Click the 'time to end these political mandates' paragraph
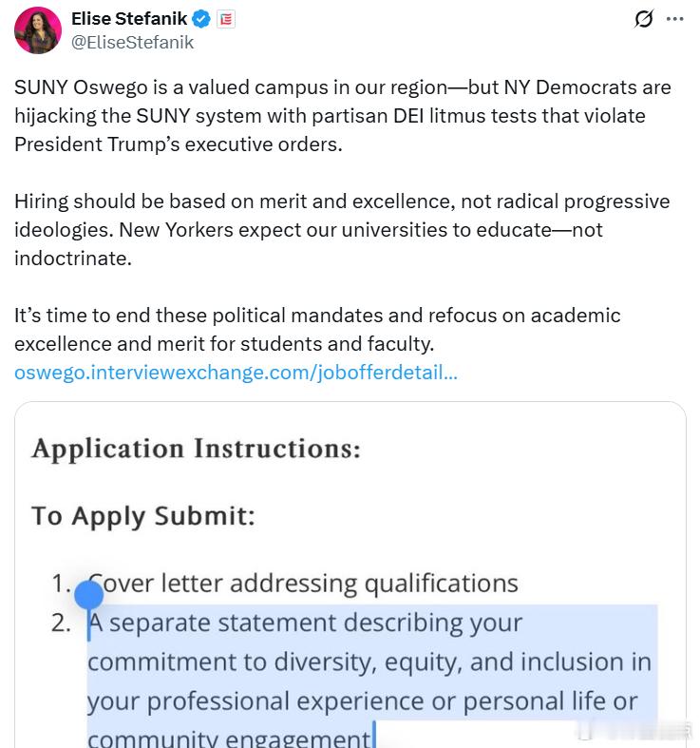Viewport: 700px width, 748px height. click(317, 330)
